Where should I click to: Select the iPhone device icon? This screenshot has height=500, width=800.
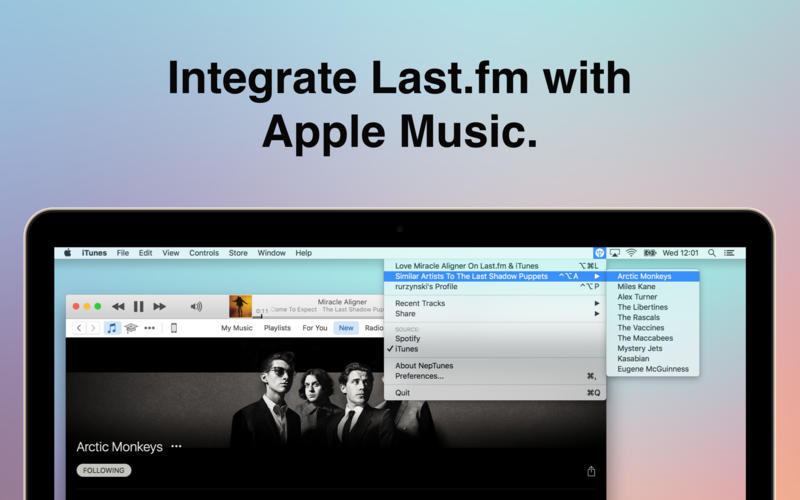(x=173, y=328)
